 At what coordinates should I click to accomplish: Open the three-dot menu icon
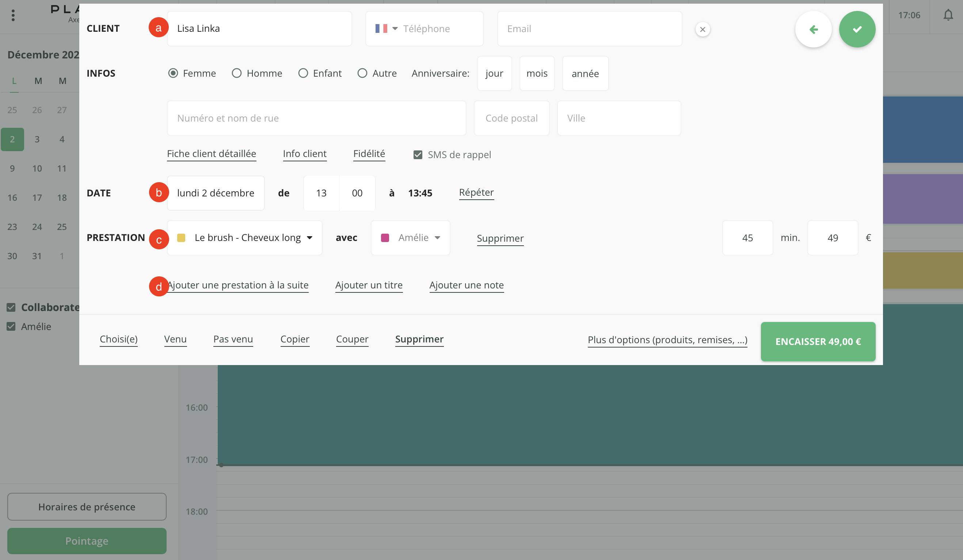[13, 15]
